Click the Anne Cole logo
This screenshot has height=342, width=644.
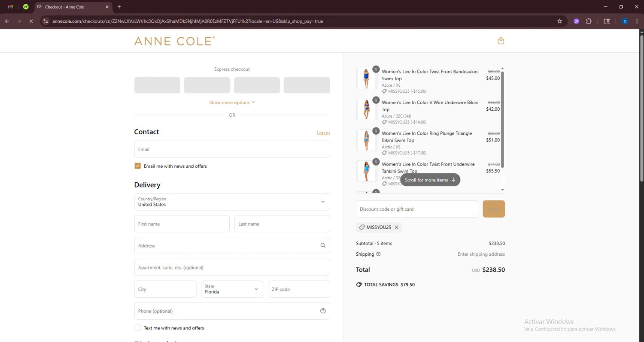click(x=174, y=41)
